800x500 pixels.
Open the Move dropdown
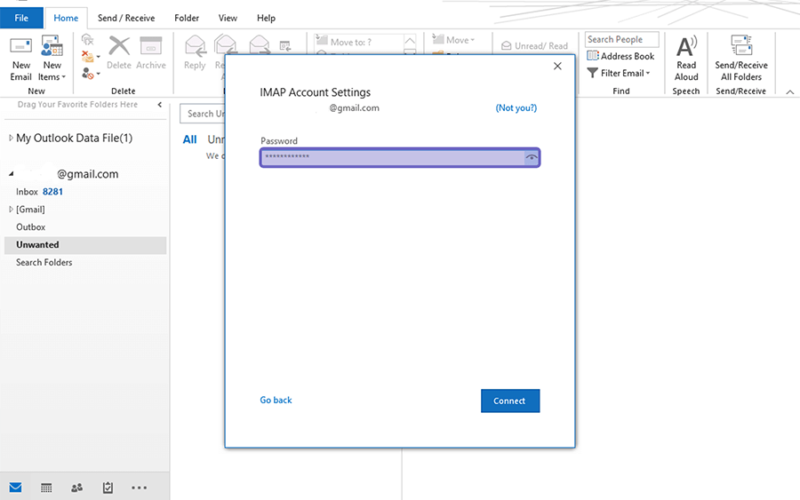click(x=454, y=40)
